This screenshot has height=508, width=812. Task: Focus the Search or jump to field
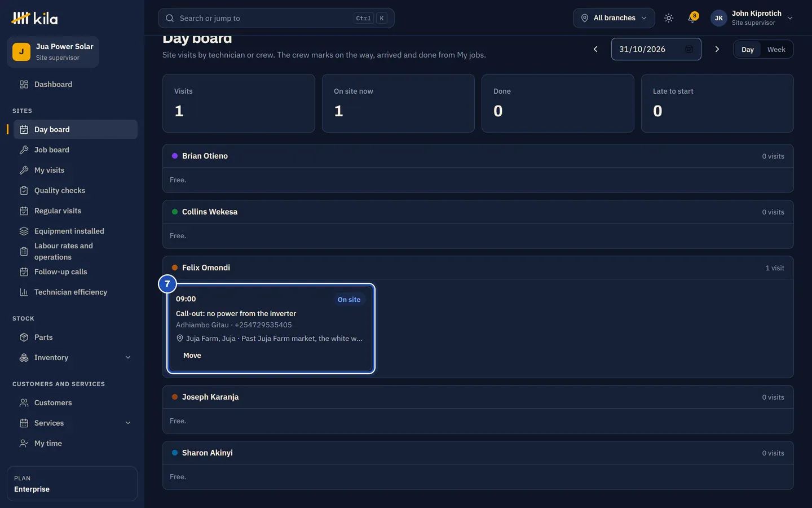tap(276, 18)
